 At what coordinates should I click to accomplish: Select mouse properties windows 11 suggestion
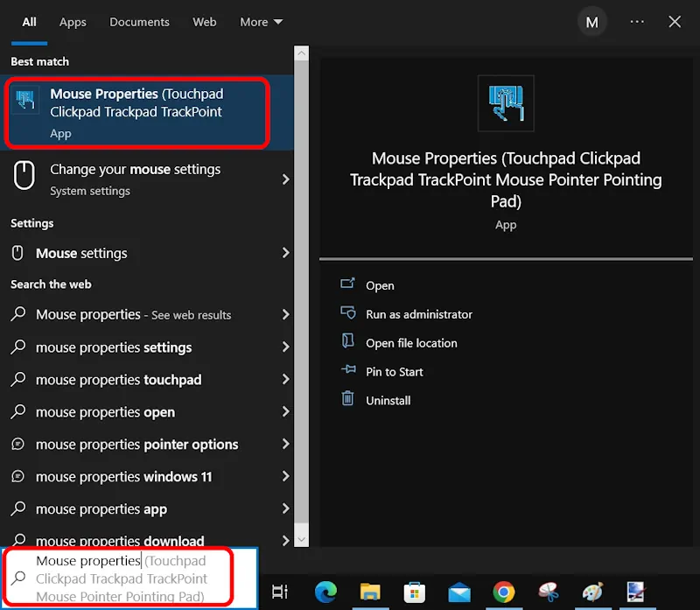coord(146,476)
